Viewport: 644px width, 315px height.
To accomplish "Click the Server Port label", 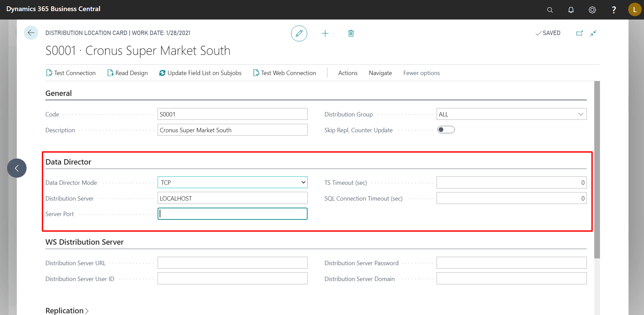I will (x=59, y=214).
